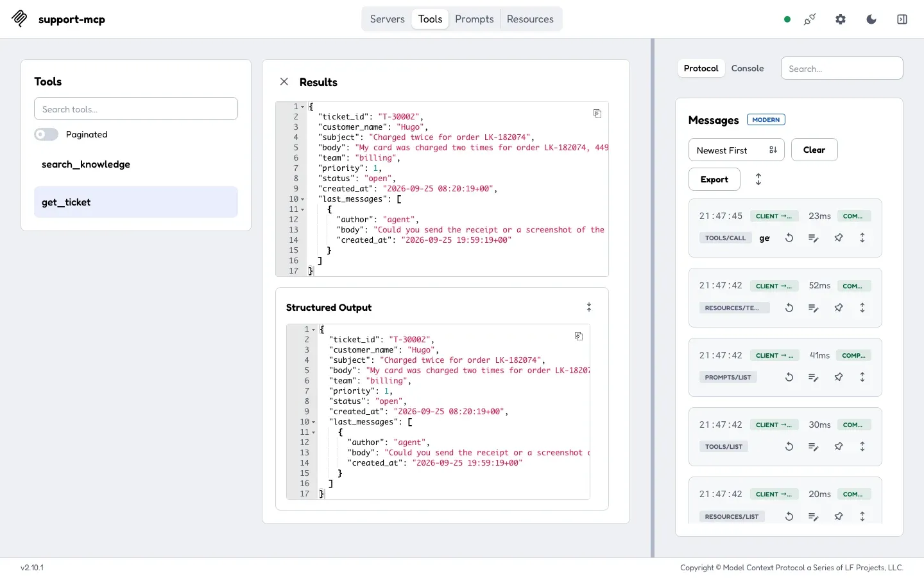Replay the resources/list message
The width and height of the screenshot is (924, 578).
pos(789,516)
